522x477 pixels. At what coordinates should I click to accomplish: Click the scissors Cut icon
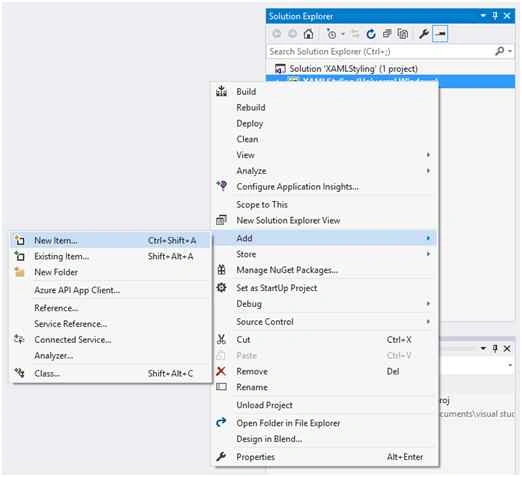coord(221,339)
